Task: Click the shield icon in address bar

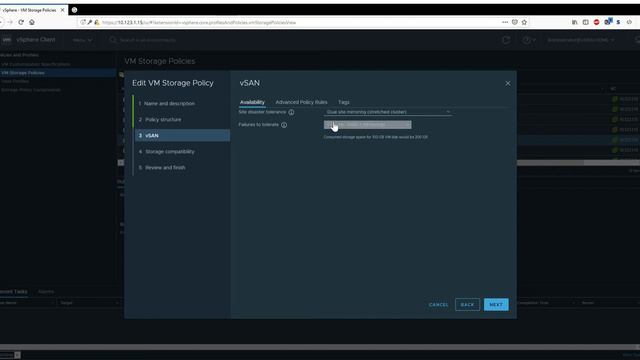Action: [x=515, y=22]
